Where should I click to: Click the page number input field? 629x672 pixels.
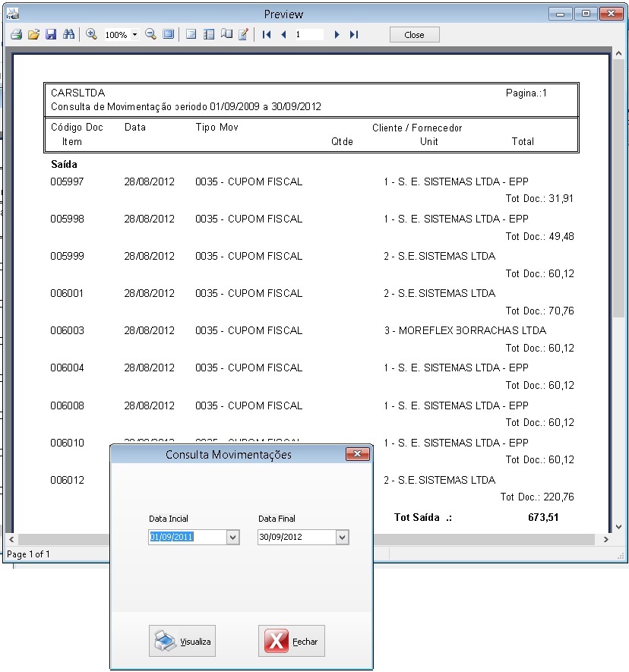[x=308, y=35]
